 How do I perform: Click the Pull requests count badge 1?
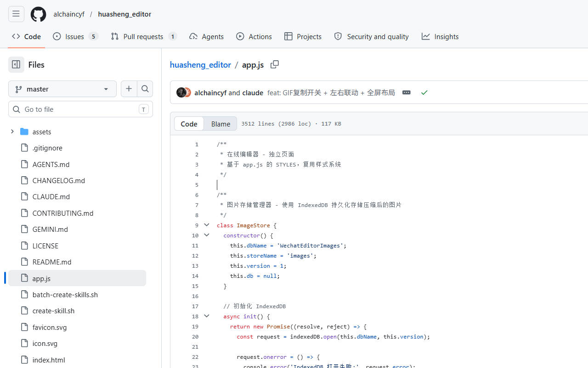tap(173, 36)
